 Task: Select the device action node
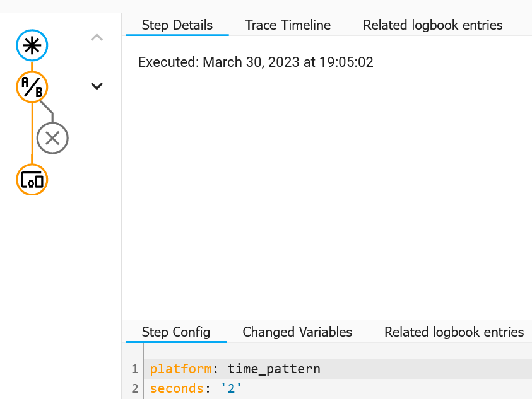pyautogui.click(x=32, y=180)
